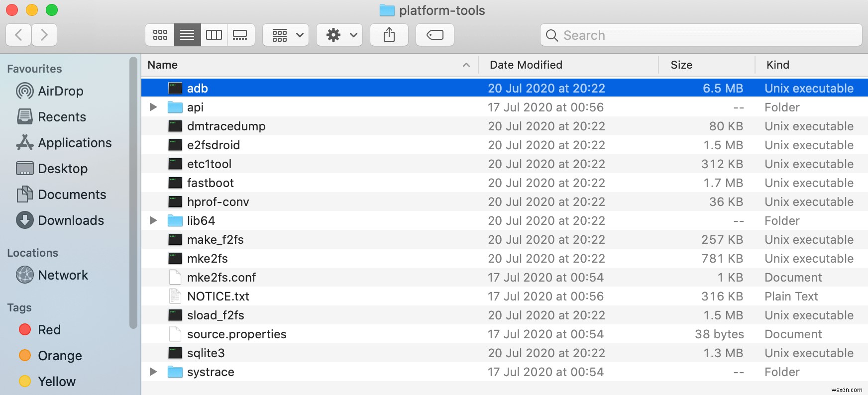
Task: Sort by the Size column header
Action: [x=681, y=65]
